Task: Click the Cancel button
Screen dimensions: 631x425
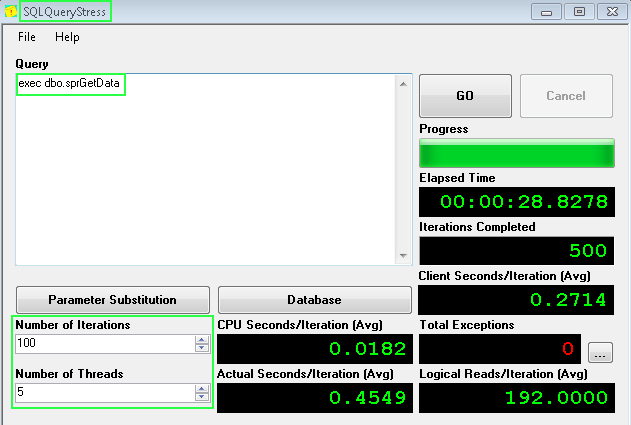Action: [x=566, y=96]
